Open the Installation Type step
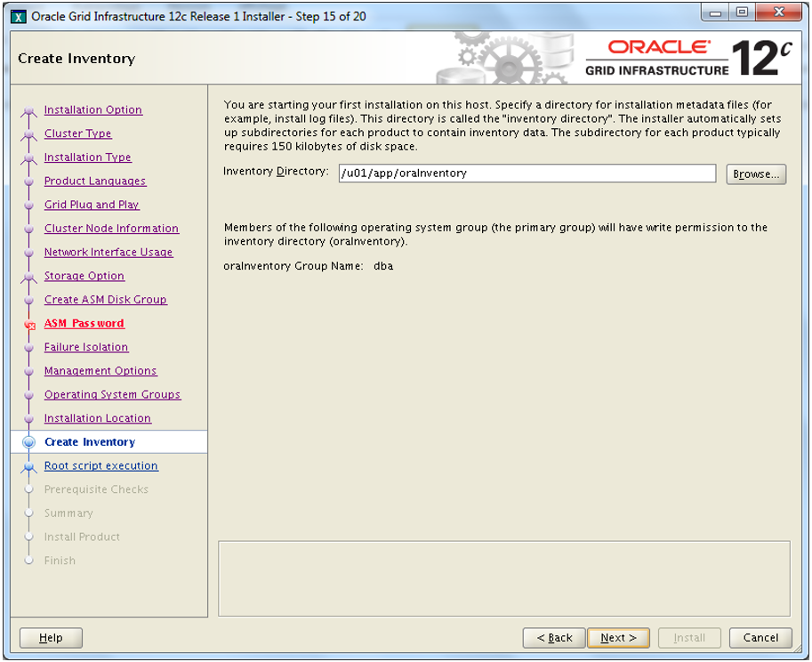 pos(87,157)
